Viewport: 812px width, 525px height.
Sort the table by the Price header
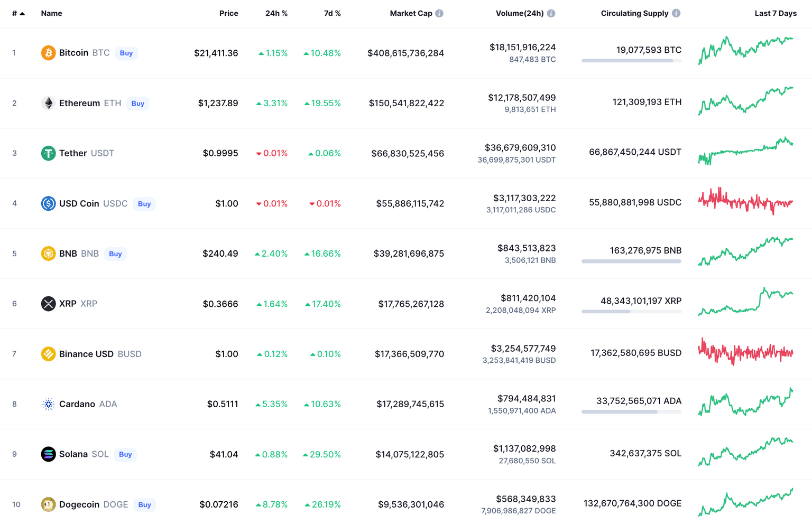pos(228,13)
